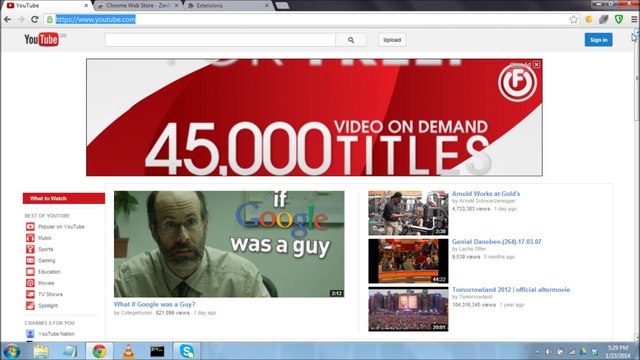Click the search magnifier button

[x=351, y=40]
